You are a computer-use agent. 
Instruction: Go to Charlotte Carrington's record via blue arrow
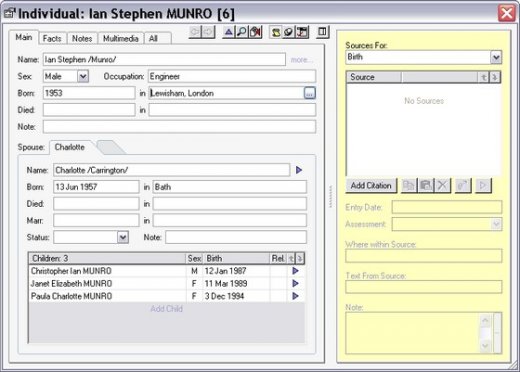[299, 170]
